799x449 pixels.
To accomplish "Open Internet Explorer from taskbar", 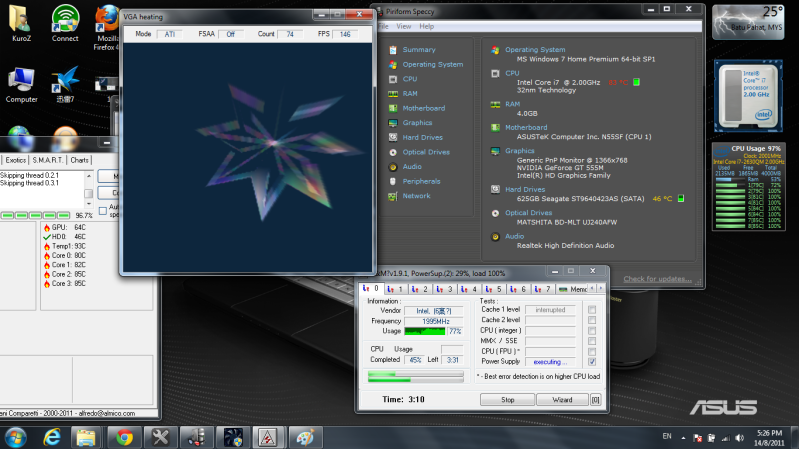I will click(x=51, y=436).
